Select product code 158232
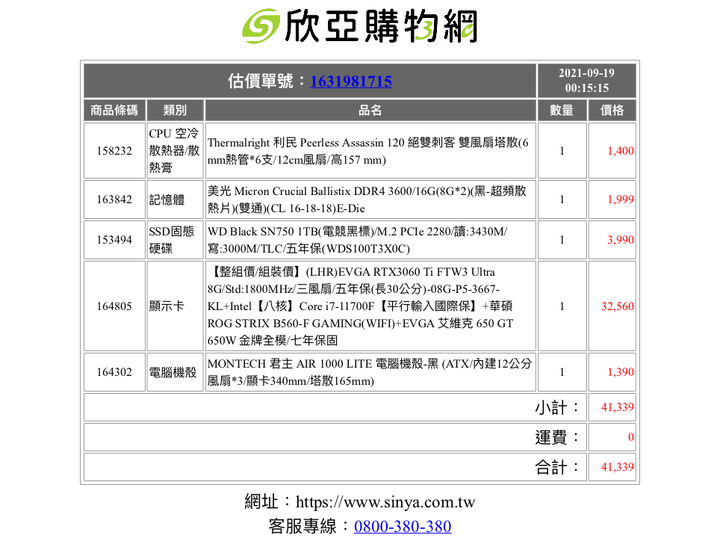This screenshot has height=538, width=720. pyautogui.click(x=114, y=151)
